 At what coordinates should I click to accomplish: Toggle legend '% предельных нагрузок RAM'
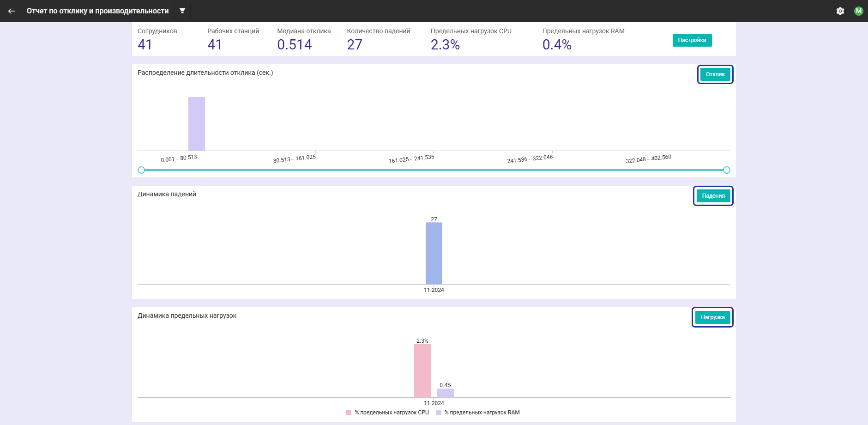[478, 413]
